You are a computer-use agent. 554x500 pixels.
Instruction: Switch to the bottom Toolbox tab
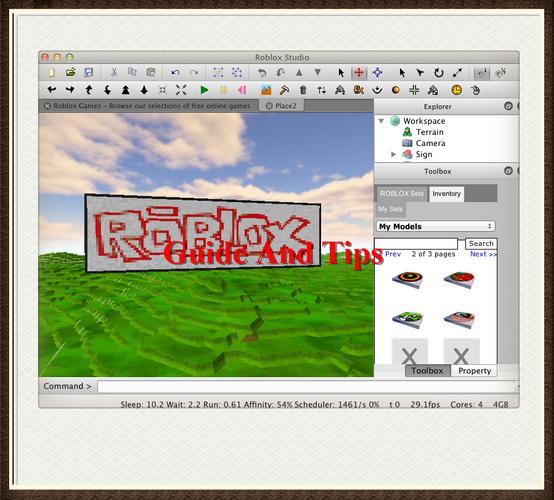[x=428, y=371]
